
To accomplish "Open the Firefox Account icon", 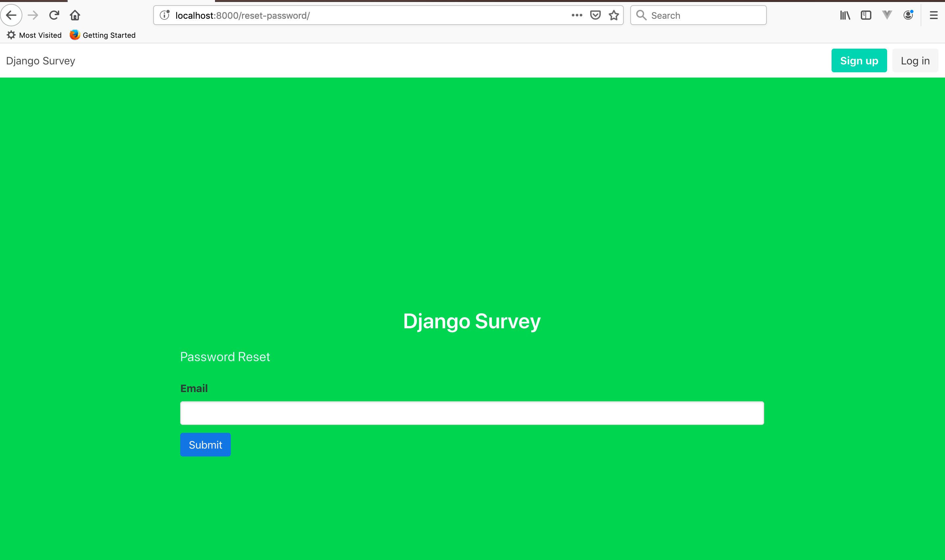I will (x=908, y=15).
